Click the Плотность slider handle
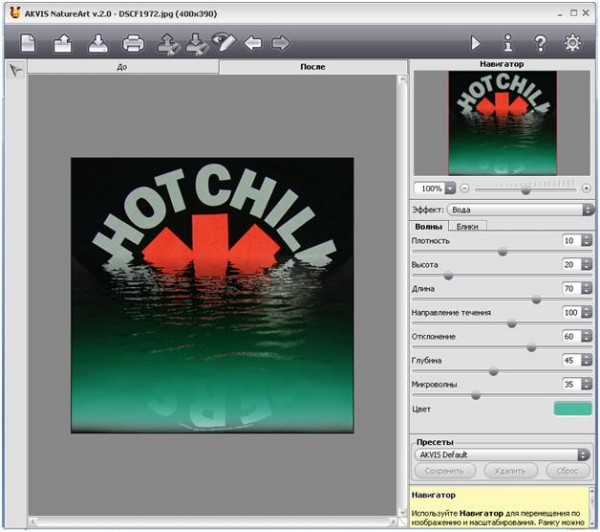The height and width of the screenshot is (532, 600). [x=503, y=252]
